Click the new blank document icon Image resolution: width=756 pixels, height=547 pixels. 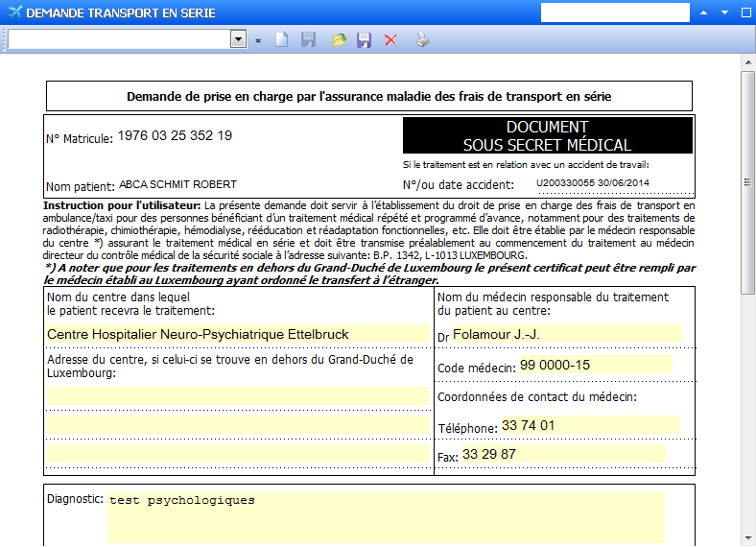tap(282, 40)
